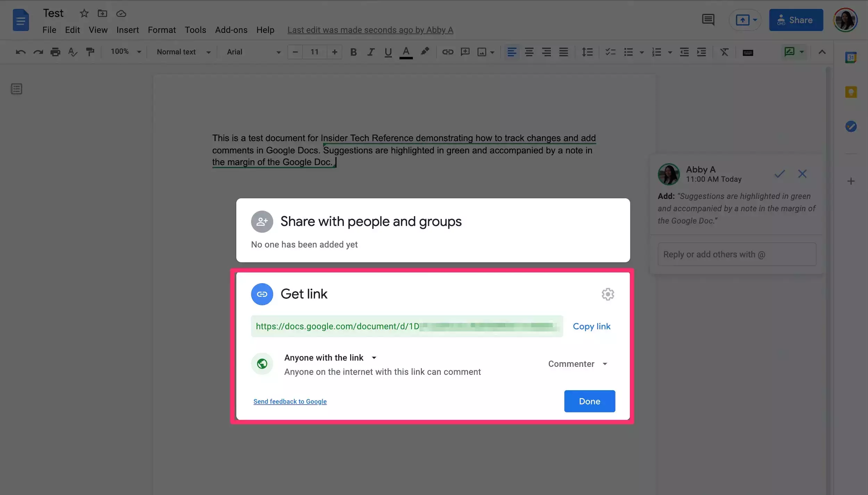The height and width of the screenshot is (495, 868).
Task: Open the File menu
Action: pyautogui.click(x=49, y=30)
